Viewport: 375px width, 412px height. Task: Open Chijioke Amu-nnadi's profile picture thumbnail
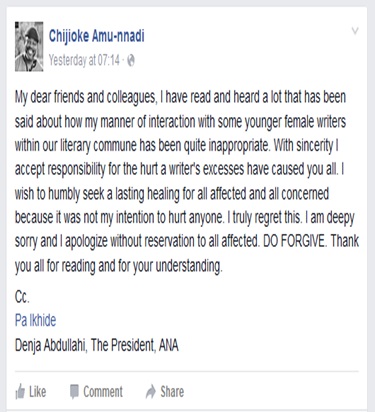pyautogui.click(x=29, y=46)
